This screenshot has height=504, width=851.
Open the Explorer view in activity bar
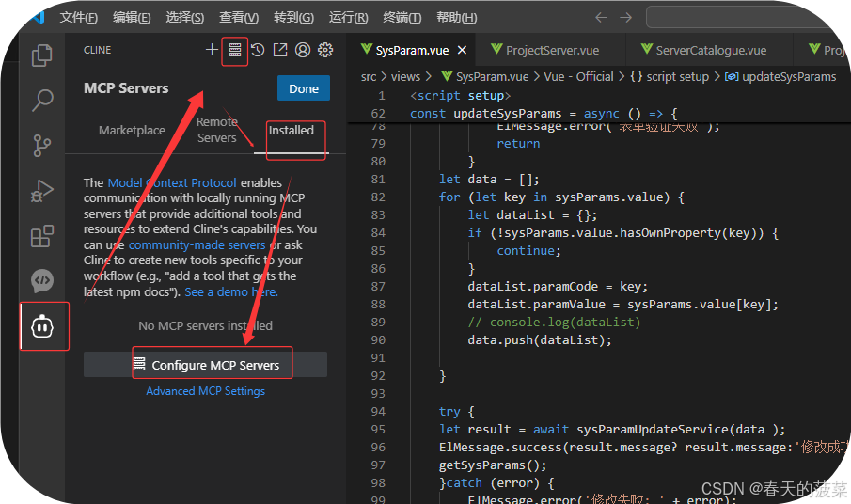point(41,55)
